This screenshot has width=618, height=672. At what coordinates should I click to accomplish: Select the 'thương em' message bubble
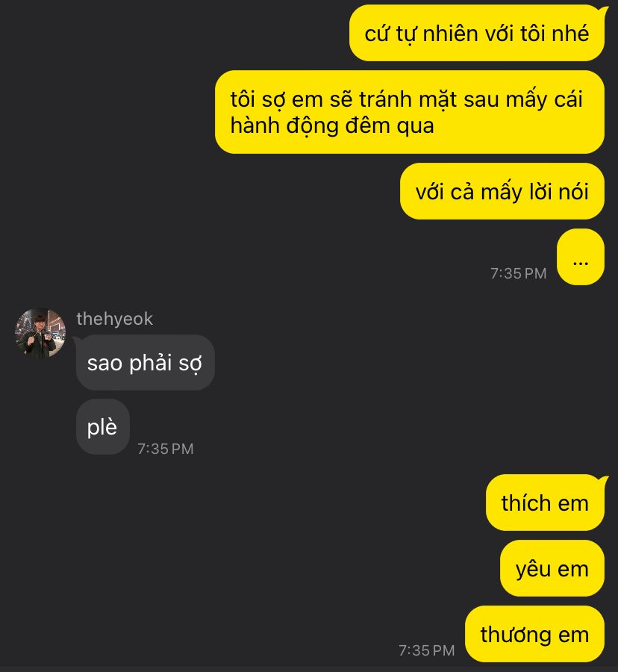click(534, 634)
